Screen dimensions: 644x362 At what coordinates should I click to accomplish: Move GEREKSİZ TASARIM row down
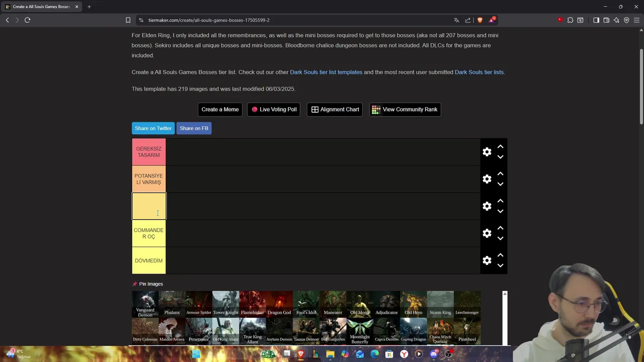click(500, 157)
